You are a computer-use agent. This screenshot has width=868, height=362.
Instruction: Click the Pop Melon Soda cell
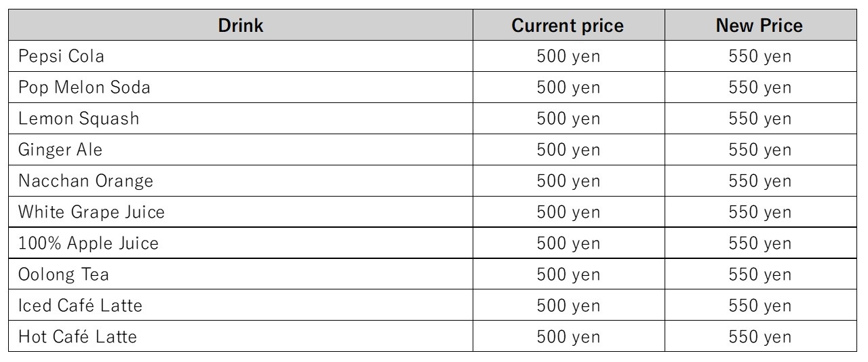point(84,87)
